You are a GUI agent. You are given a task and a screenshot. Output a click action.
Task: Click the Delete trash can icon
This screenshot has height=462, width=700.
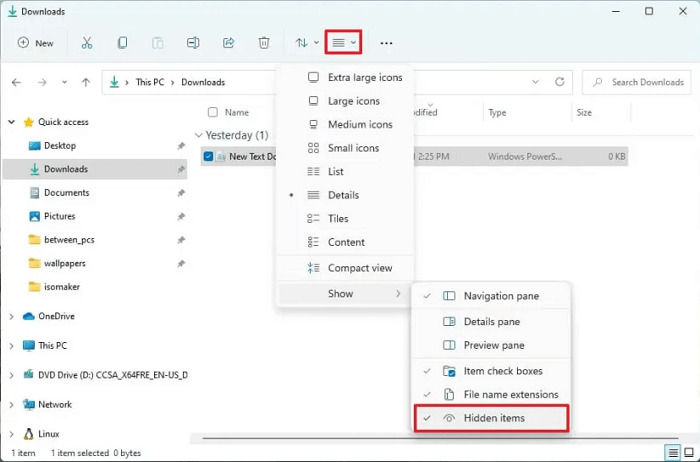264,43
